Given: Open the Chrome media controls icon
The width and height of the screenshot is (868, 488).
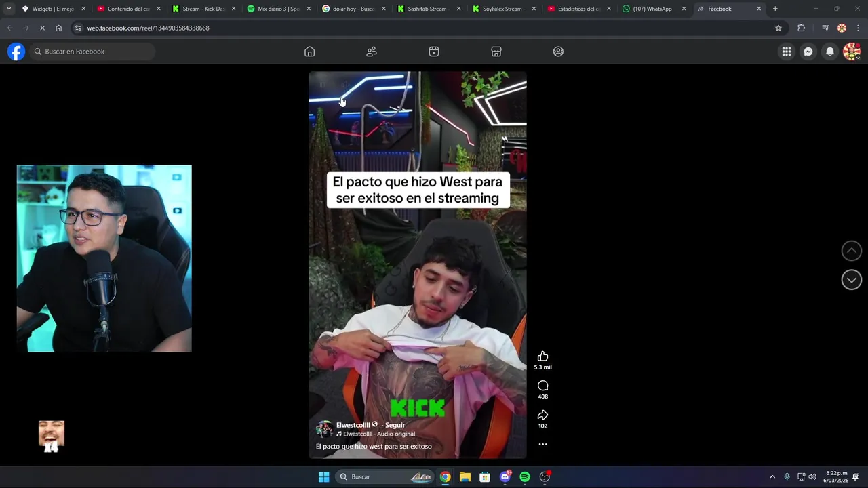Looking at the screenshot, I should 825,28.
